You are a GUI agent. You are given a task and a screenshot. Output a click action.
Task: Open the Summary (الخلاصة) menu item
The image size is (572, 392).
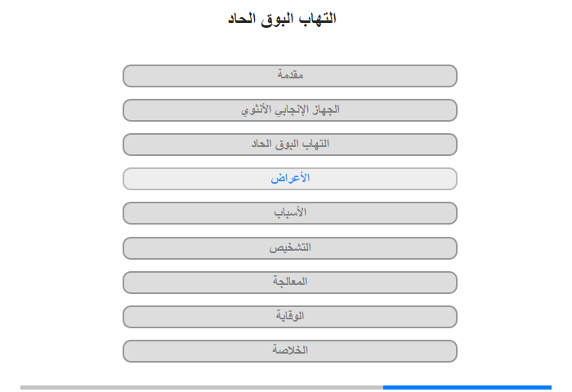point(290,351)
